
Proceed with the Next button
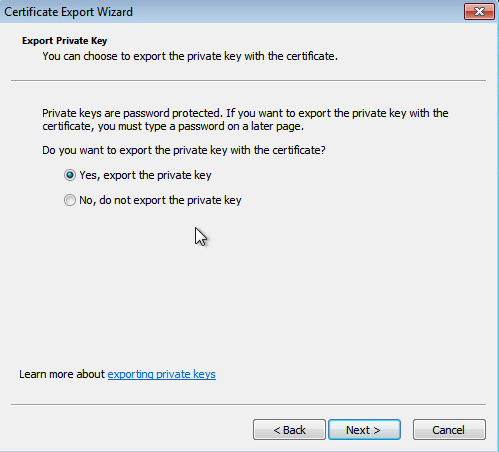pos(364,430)
